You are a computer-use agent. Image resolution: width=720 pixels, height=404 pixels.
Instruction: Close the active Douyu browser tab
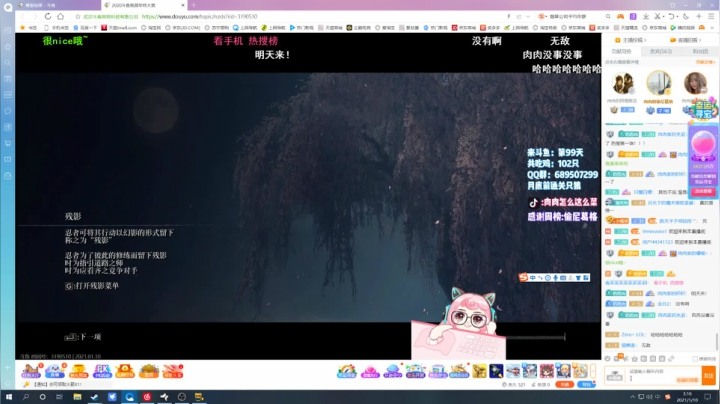(183, 5)
